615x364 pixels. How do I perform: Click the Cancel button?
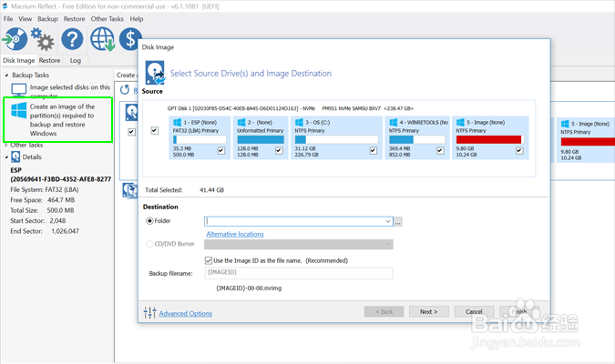click(x=474, y=311)
